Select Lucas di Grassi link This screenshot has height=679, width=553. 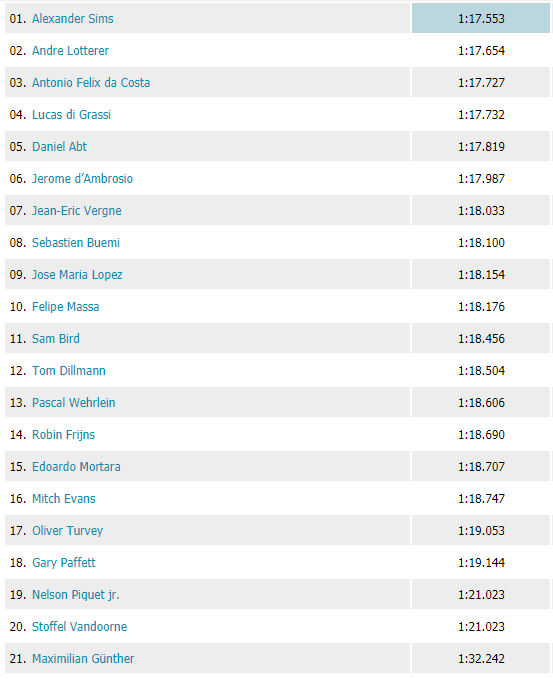[71, 115]
